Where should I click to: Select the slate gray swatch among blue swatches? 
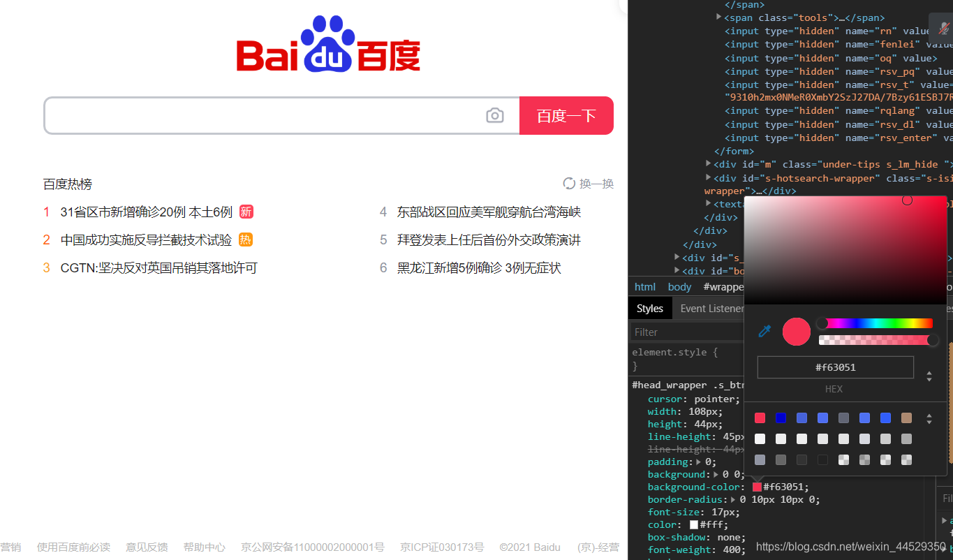pos(843,418)
